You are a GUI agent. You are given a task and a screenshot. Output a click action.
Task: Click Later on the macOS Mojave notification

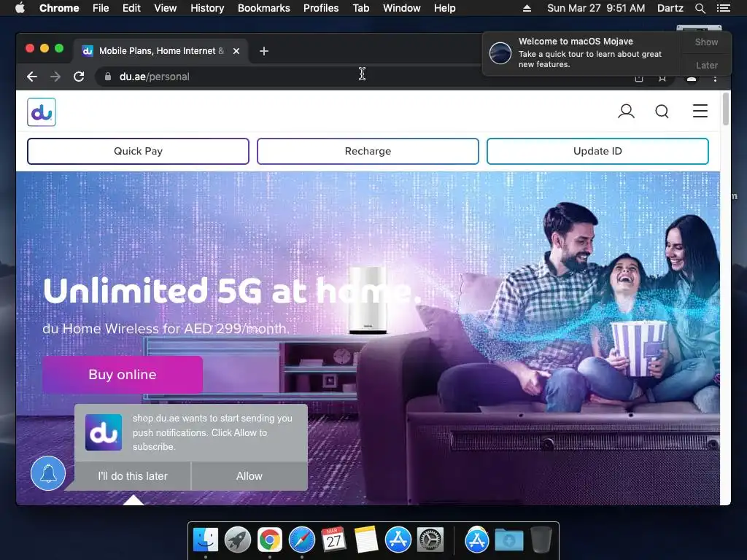706,65
